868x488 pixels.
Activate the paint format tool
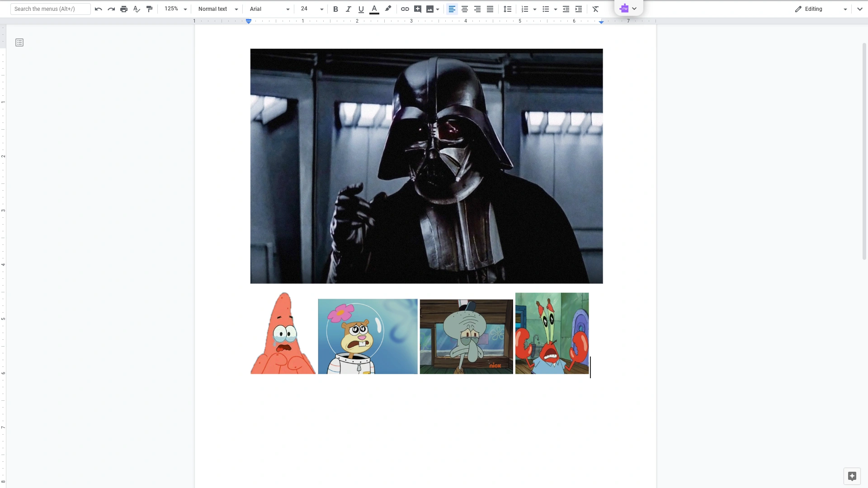click(x=150, y=9)
